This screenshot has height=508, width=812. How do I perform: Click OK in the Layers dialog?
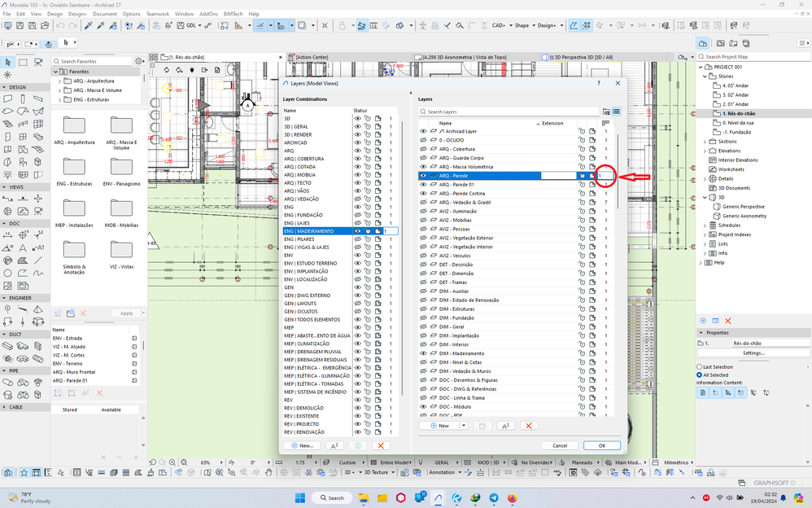click(602, 446)
